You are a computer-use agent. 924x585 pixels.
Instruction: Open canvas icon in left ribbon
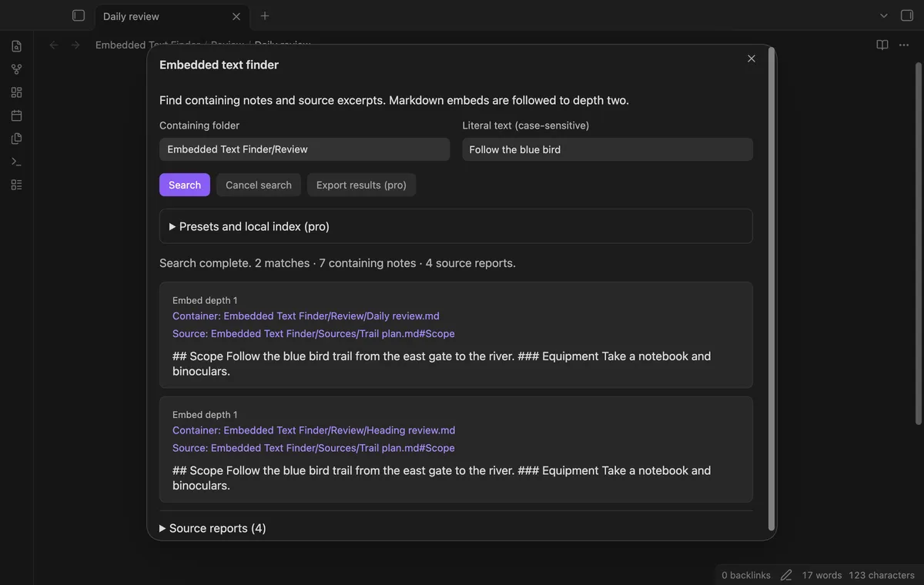click(x=16, y=92)
